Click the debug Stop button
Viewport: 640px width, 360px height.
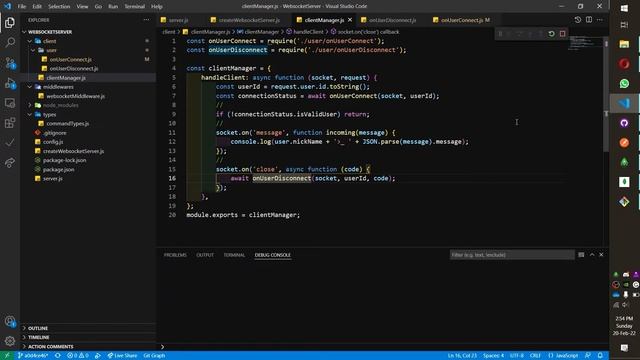coord(562,34)
